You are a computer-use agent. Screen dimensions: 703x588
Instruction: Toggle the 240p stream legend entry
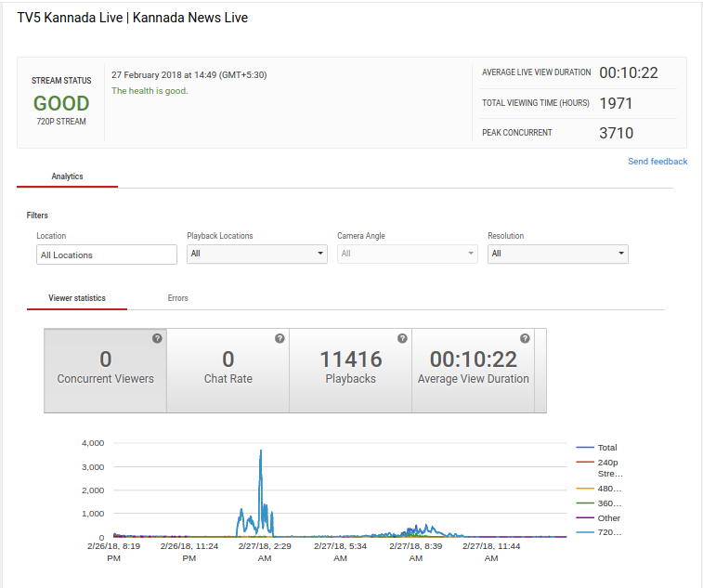coord(609,462)
